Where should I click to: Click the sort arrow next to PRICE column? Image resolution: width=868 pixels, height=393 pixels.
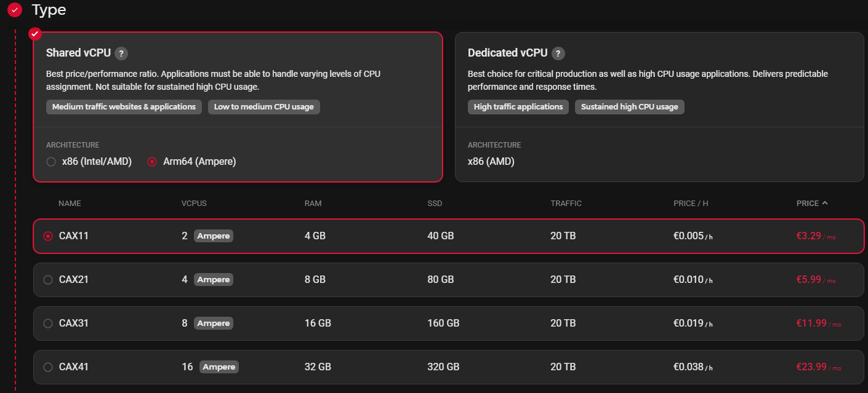825,203
